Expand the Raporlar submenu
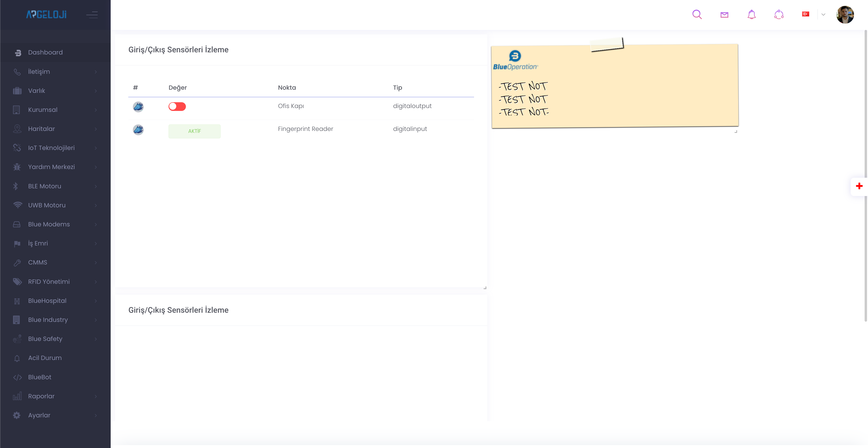This screenshot has width=868, height=448. coord(41,396)
